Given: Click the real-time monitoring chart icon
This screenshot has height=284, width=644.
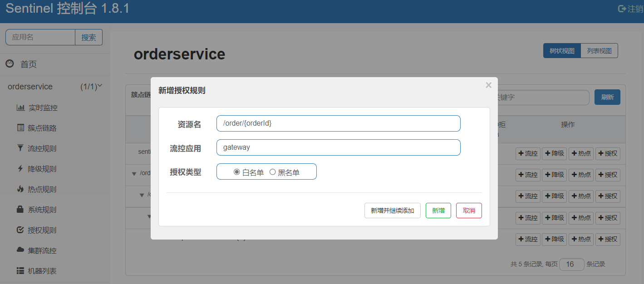Looking at the screenshot, I should [20, 108].
